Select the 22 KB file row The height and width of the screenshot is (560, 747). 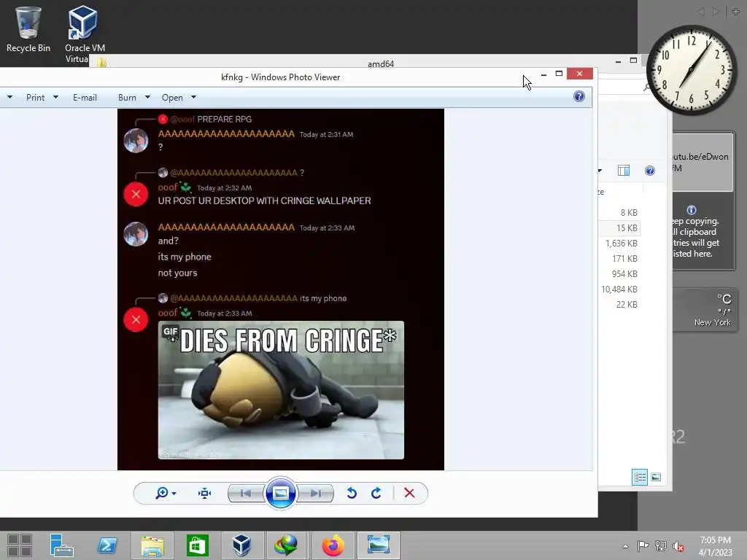[x=619, y=304]
